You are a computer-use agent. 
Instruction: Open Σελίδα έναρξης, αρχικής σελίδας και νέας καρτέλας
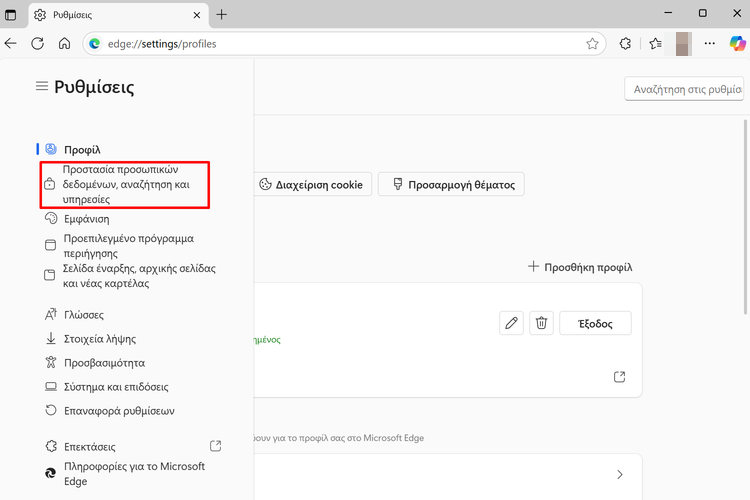[130, 276]
